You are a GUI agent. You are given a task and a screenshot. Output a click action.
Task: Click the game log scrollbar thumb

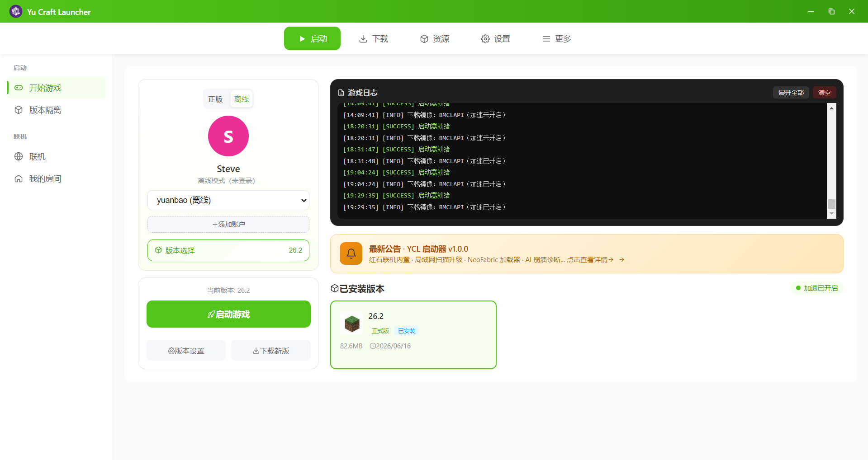pyautogui.click(x=831, y=204)
